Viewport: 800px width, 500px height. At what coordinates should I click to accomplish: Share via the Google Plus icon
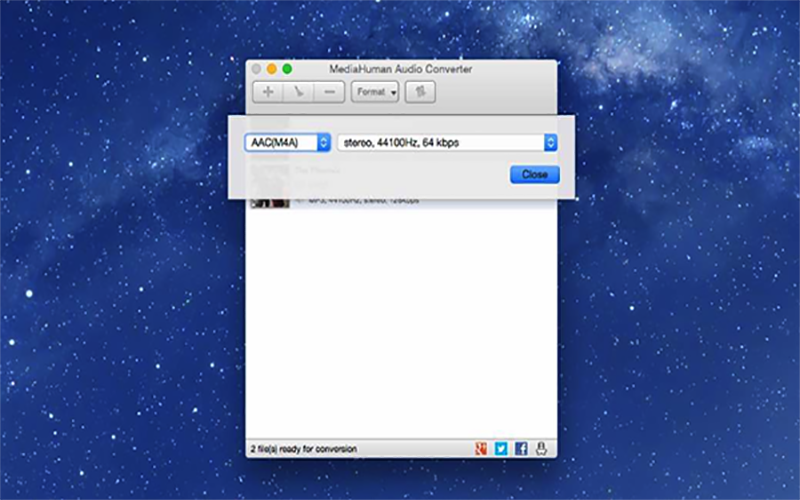click(x=481, y=448)
